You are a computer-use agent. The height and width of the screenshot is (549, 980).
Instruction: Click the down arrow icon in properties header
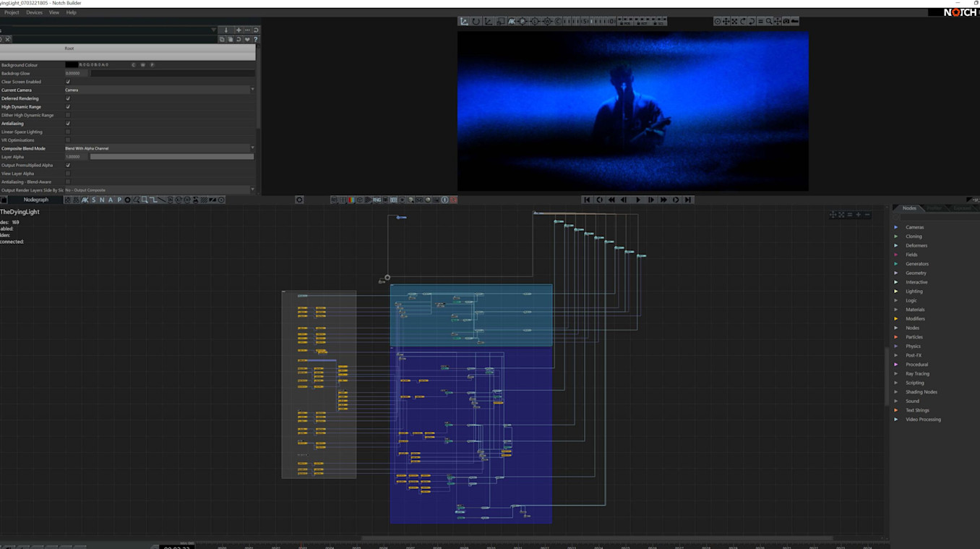(226, 30)
